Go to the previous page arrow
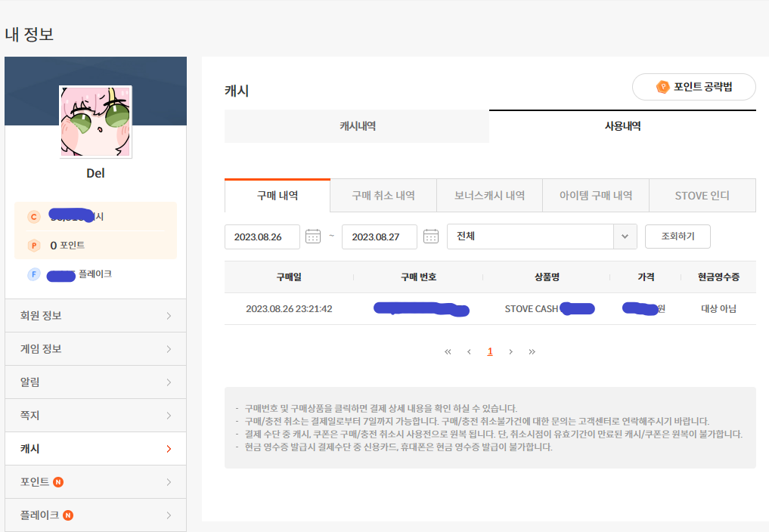 pyautogui.click(x=469, y=351)
